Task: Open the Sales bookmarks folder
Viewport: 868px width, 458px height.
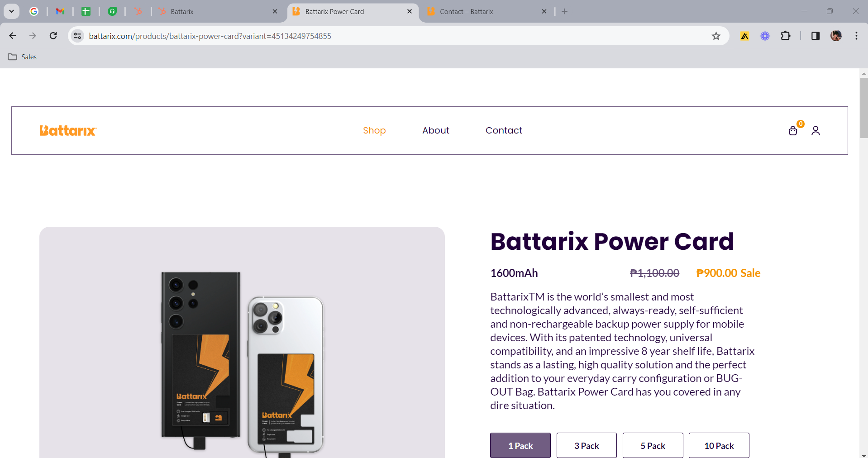Action: 23,57
